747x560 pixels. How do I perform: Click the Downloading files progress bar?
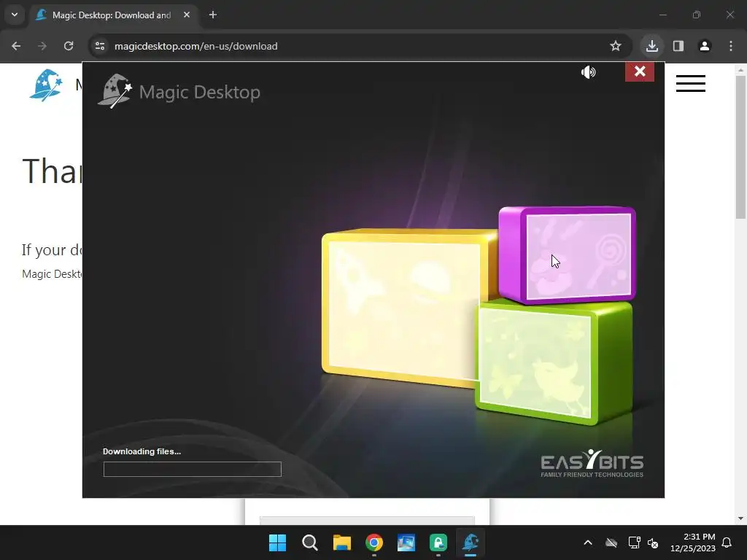[193, 469]
